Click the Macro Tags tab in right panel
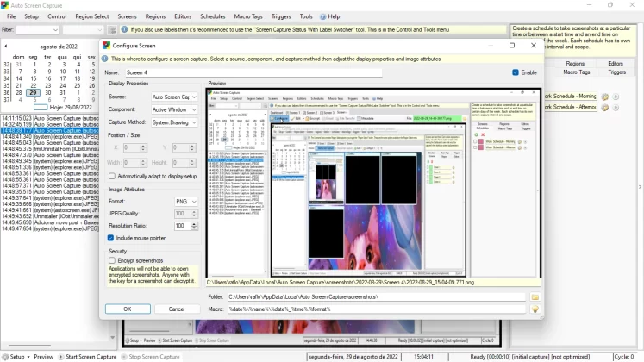 click(576, 72)
